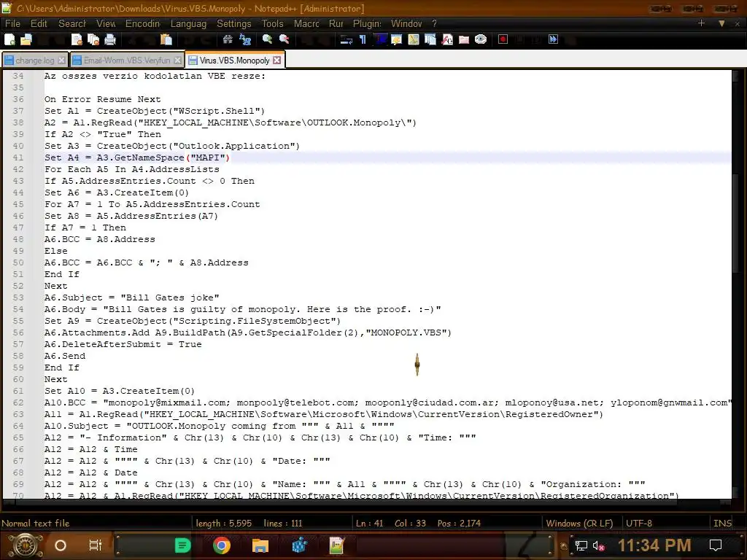Open the Settings menu
The width and height of the screenshot is (747, 560).
tap(233, 23)
